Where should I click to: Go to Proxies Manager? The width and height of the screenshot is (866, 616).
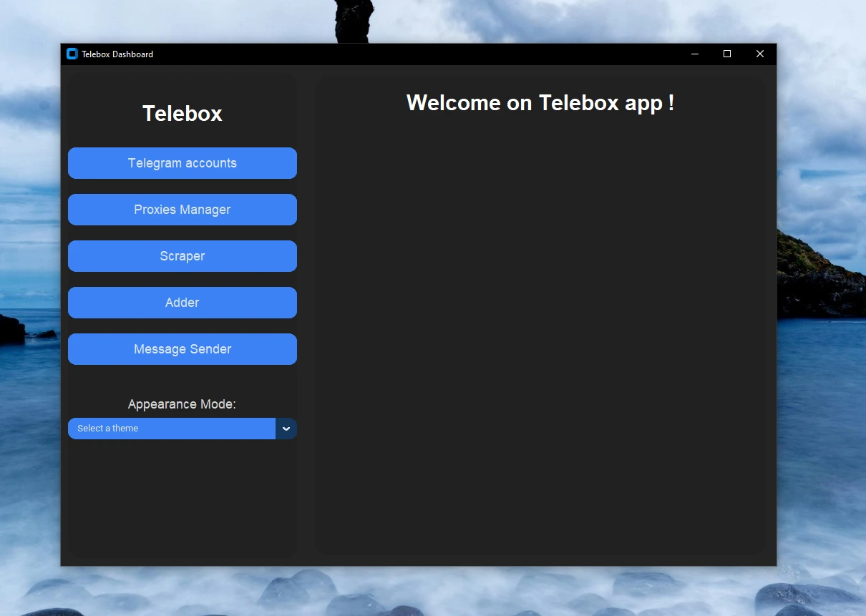(x=183, y=210)
